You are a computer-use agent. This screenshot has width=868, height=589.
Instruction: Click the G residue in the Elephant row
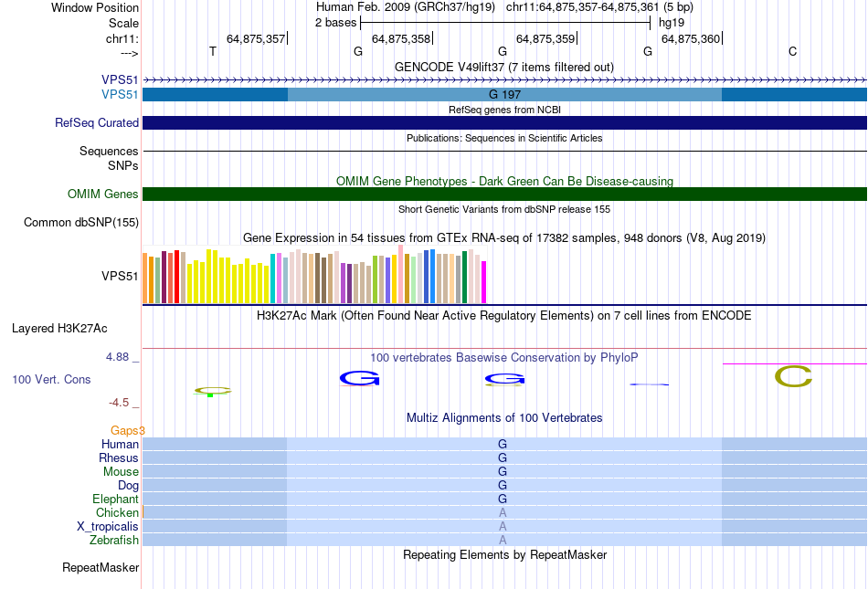tap(503, 499)
